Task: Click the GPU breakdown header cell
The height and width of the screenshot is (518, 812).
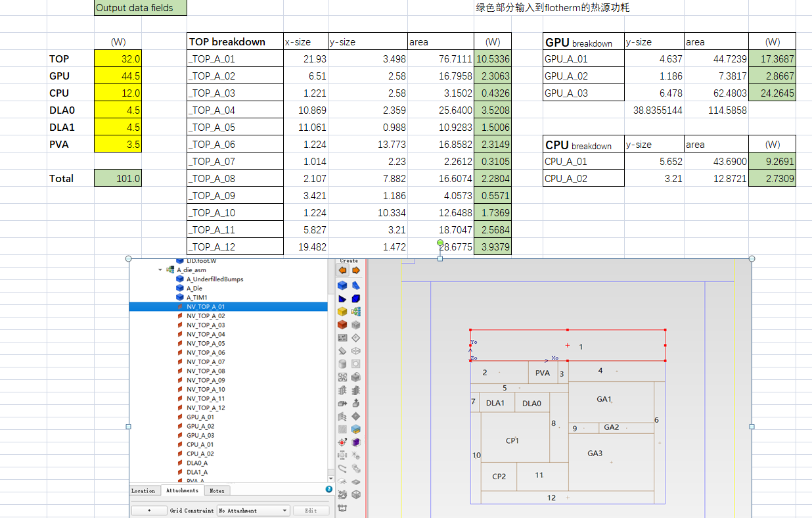Action: tap(583, 41)
